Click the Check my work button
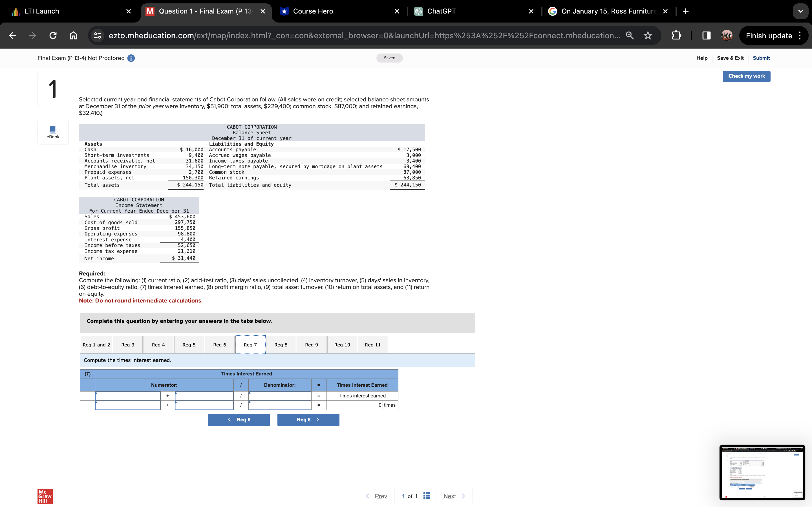812x507 pixels. pos(747,76)
